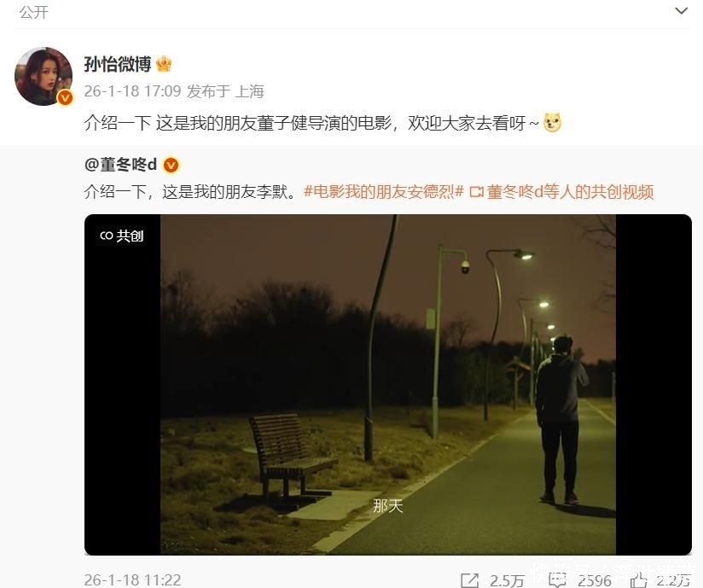Click the 共创 label on the video

(x=121, y=236)
